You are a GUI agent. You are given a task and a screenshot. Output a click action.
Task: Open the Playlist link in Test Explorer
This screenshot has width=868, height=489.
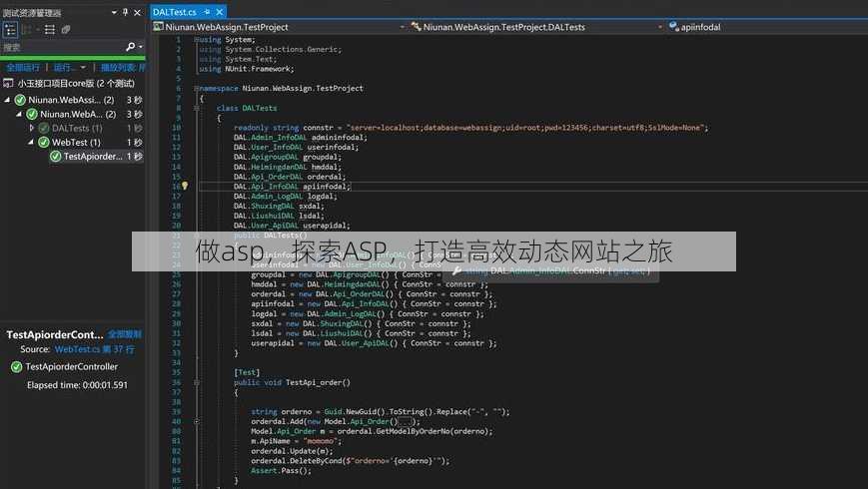pos(122,68)
